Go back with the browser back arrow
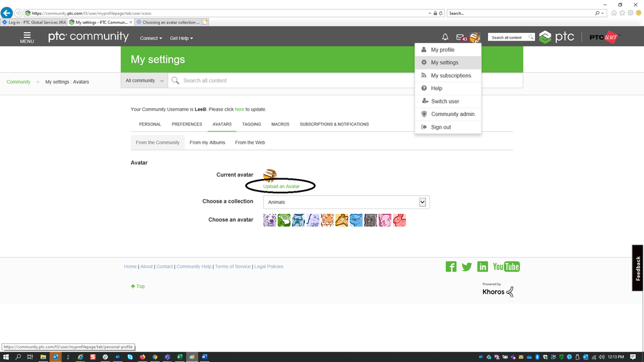This screenshot has height=362, width=644. coord(6,13)
